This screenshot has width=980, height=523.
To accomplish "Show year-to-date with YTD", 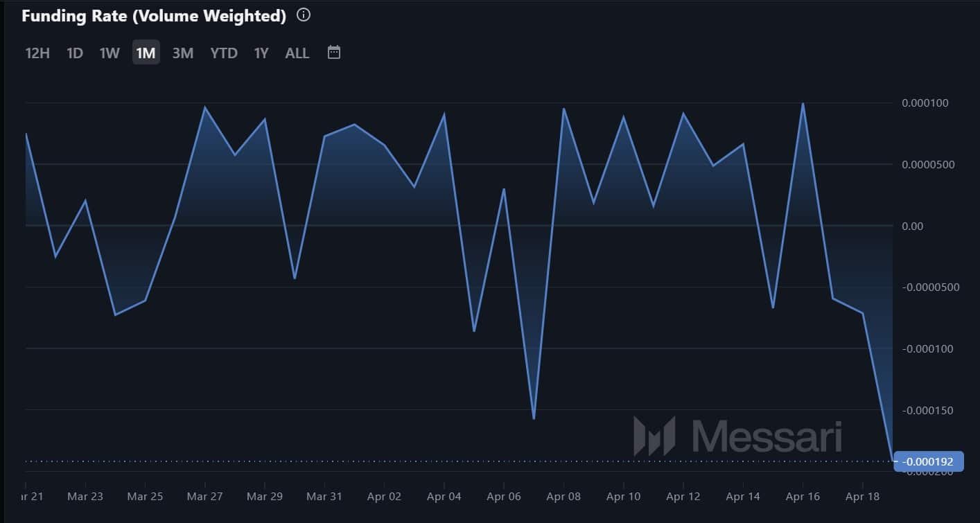I will coord(224,53).
